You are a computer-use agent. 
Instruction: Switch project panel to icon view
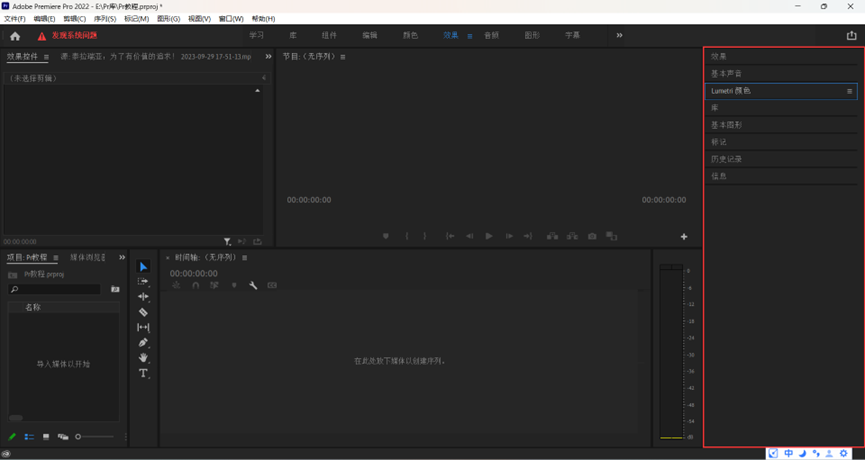click(46, 437)
